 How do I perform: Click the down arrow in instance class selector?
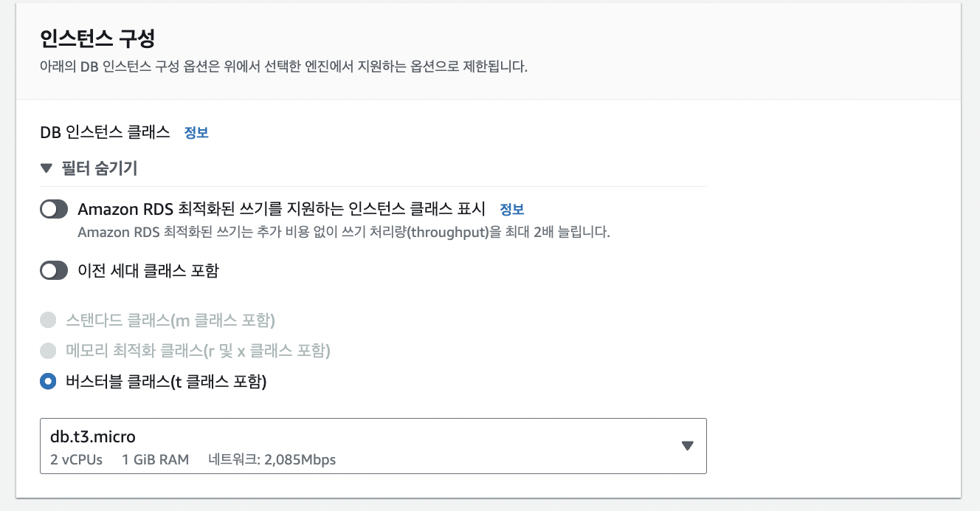[x=688, y=446]
